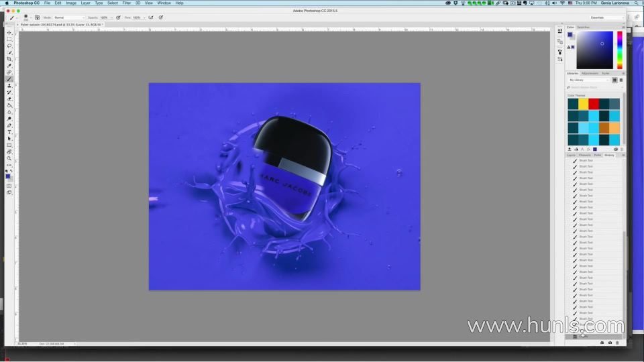644x362 pixels.
Task: Open the Filter menu
Action: click(127, 3)
